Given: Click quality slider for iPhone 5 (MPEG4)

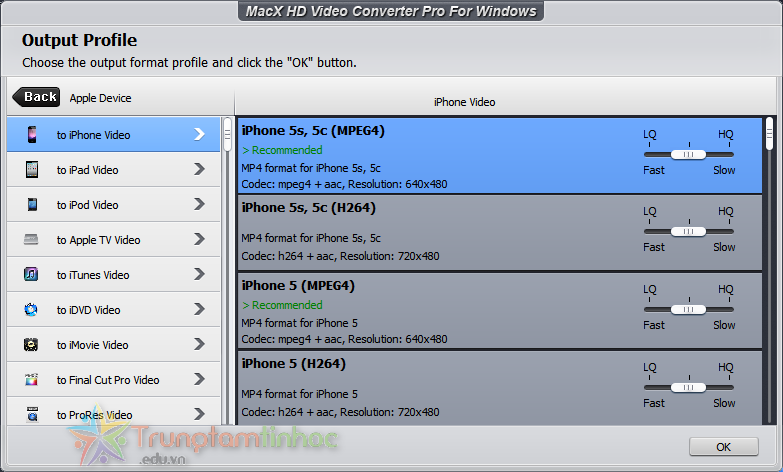Looking at the screenshot, I should coord(688,310).
